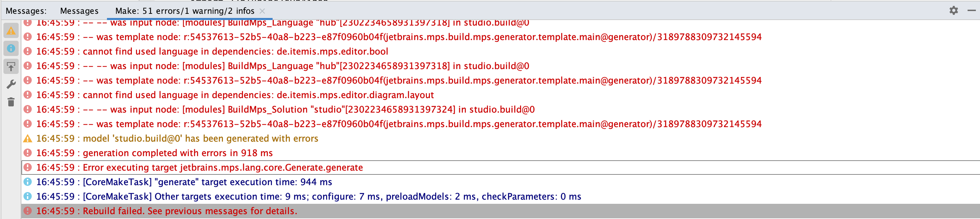Open the gear options menu
Screen dimensions: 980x219
(x=953, y=10)
